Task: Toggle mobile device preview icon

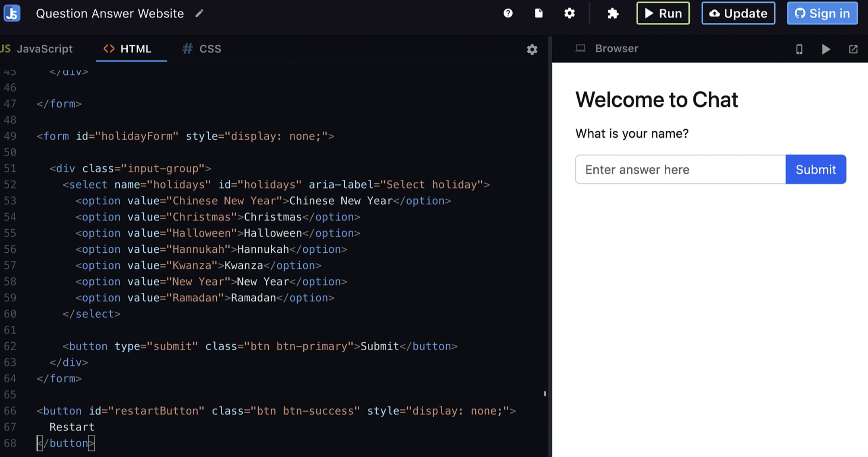Action: coord(799,49)
